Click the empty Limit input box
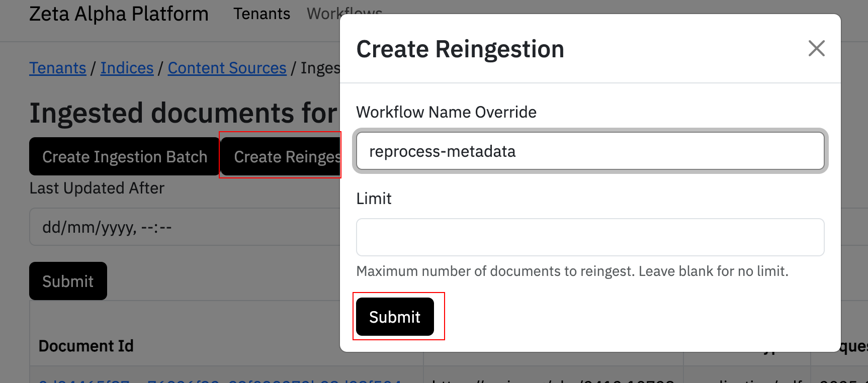 point(590,237)
